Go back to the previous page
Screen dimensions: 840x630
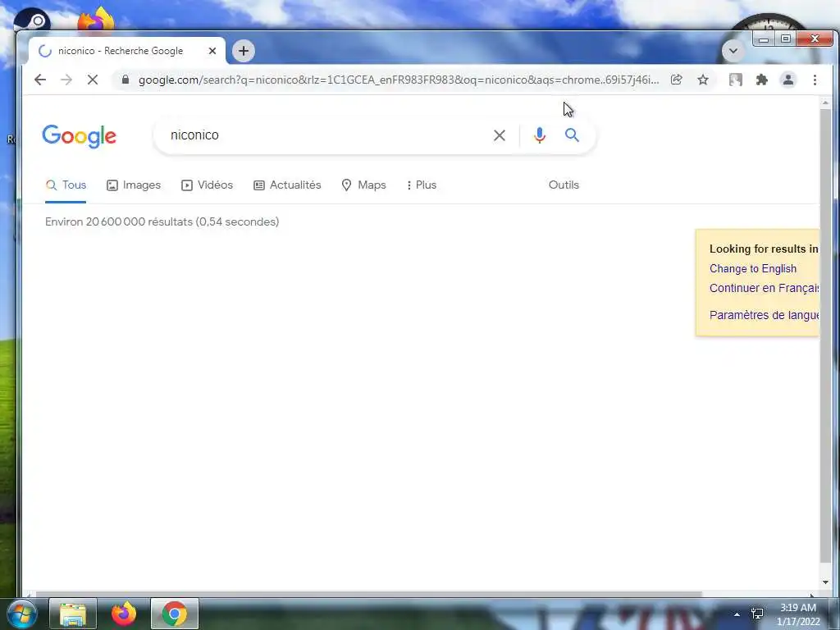[40, 80]
